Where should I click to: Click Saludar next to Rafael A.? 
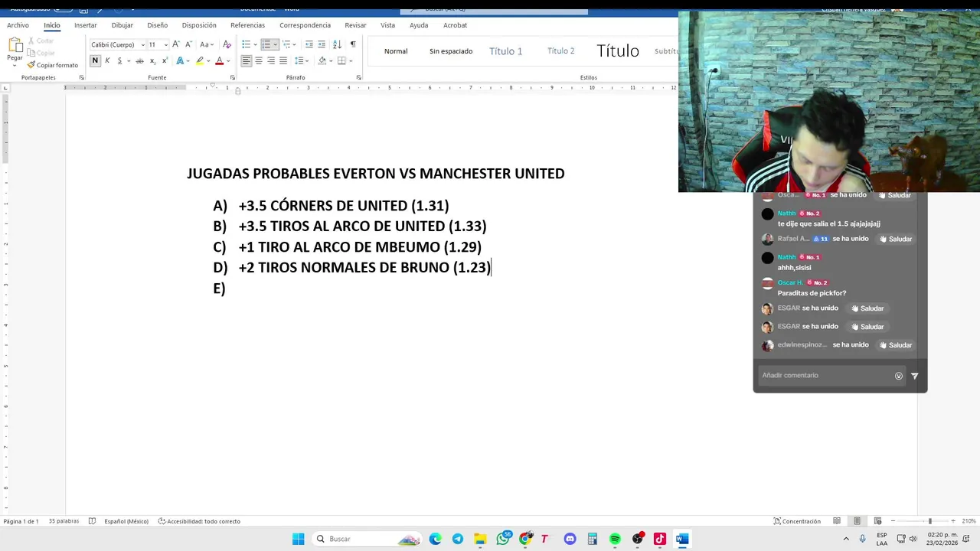pos(895,239)
